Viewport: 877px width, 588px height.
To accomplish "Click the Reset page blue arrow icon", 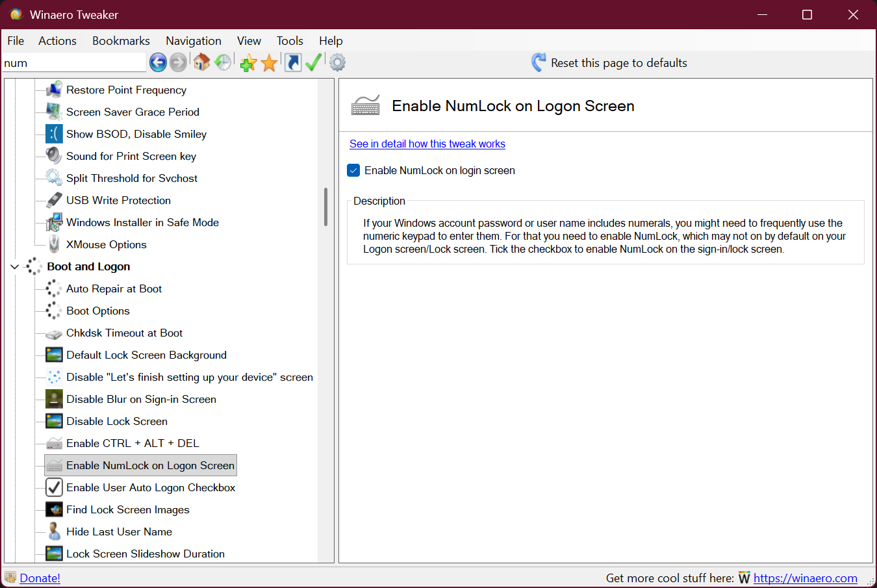I will pyautogui.click(x=539, y=62).
